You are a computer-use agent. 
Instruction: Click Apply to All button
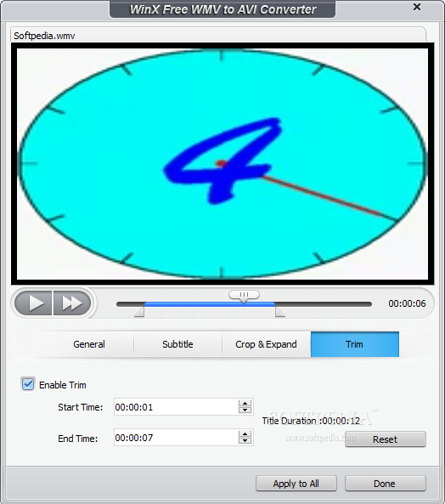(x=296, y=484)
